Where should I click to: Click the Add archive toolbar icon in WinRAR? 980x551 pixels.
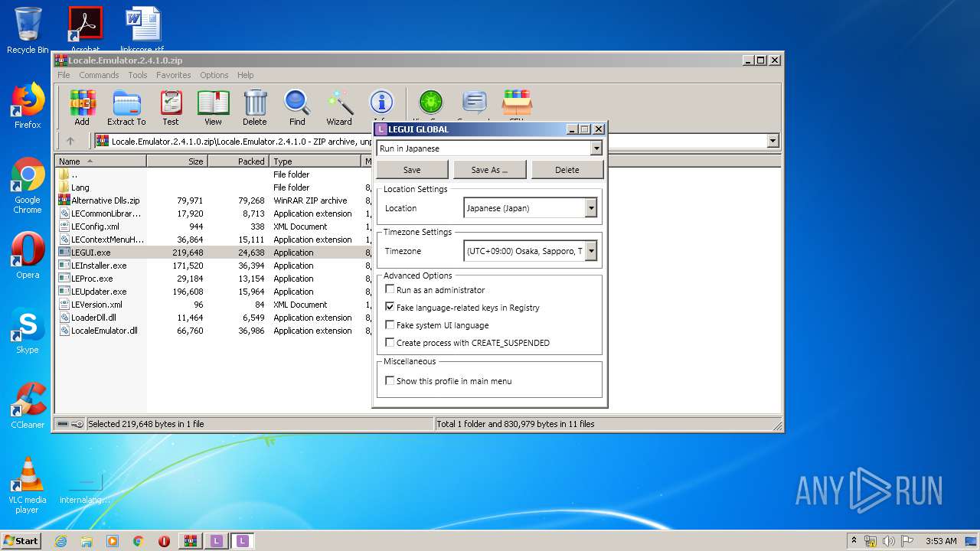[82, 107]
